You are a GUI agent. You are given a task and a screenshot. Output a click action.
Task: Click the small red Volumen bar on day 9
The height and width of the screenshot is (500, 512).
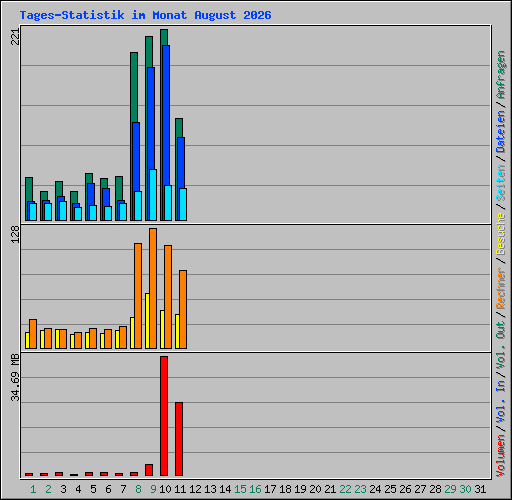pos(149,470)
